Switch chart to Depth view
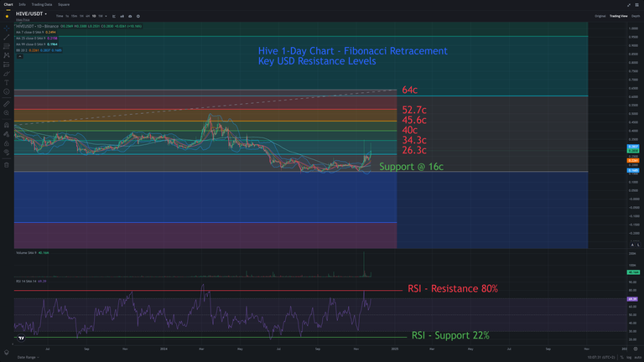Viewport: 644px width, 362px height. point(635,16)
